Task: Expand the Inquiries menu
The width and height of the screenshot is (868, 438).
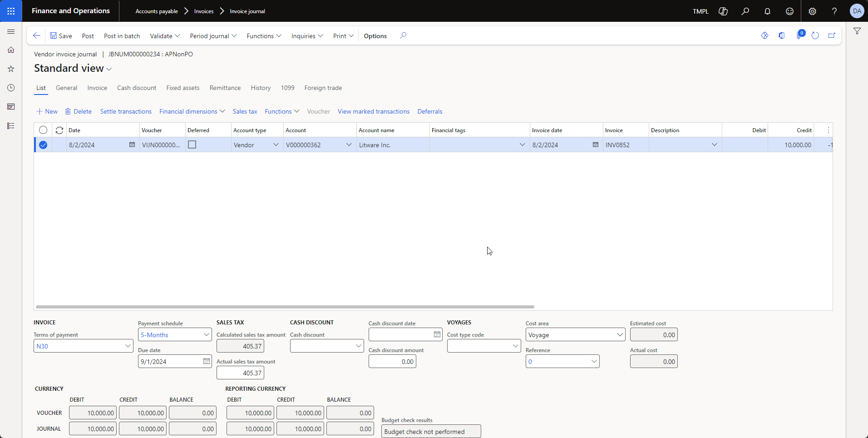Action: coord(307,36)
